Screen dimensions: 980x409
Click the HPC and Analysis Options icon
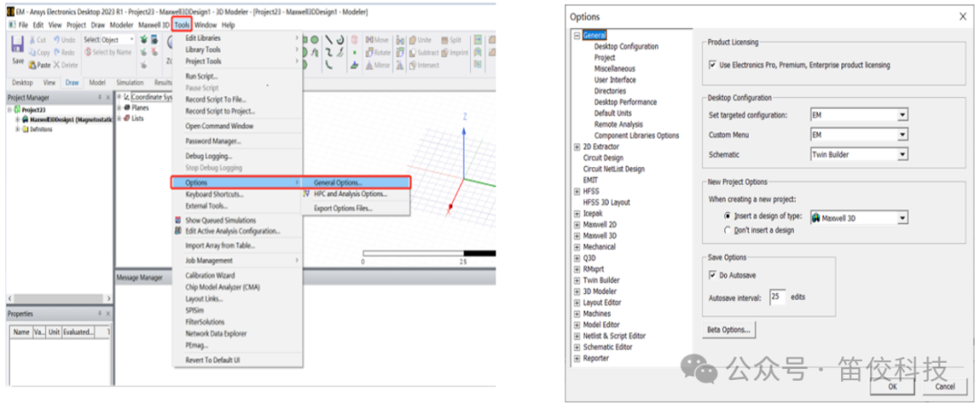(307, 193)
